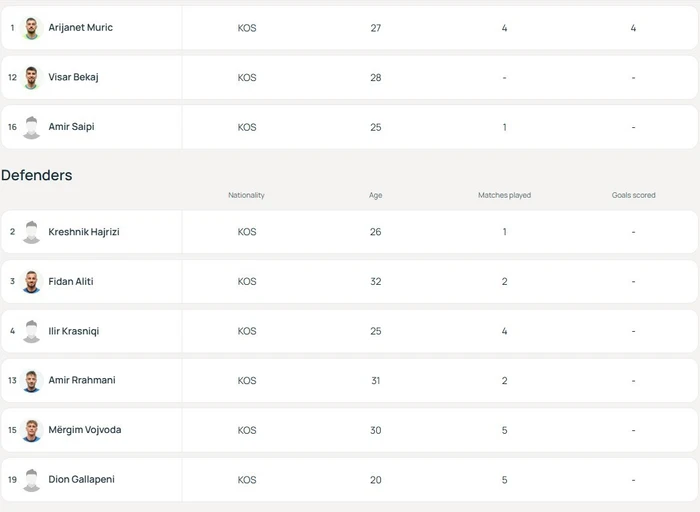Open the Mërgim Vojvoda name link
This screenshot has height=512, width=700.
tap(85, 430)
